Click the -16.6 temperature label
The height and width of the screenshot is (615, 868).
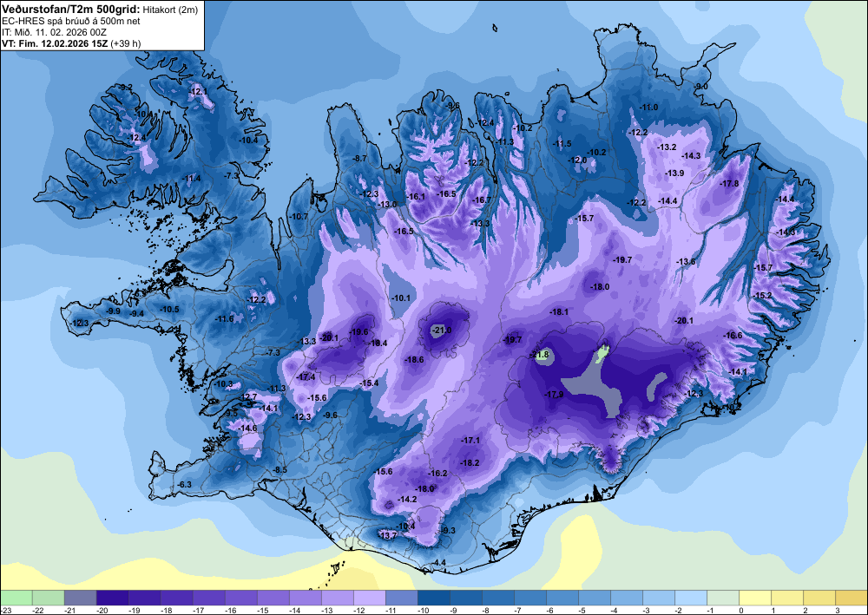coord(733,335)
